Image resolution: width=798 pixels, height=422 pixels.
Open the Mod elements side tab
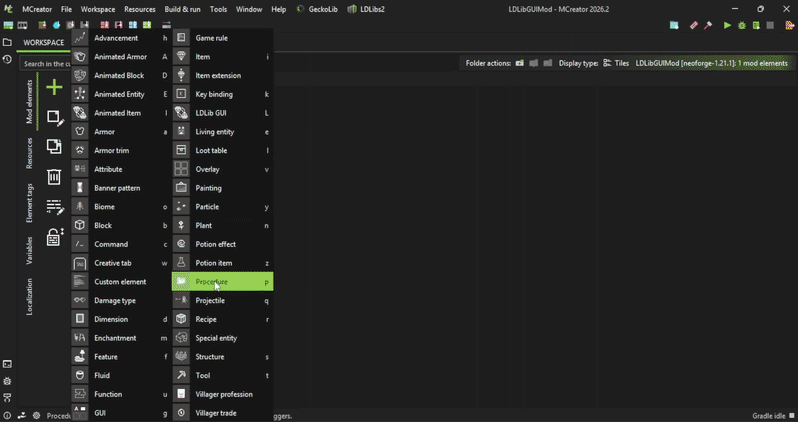(x=30, y=101)
